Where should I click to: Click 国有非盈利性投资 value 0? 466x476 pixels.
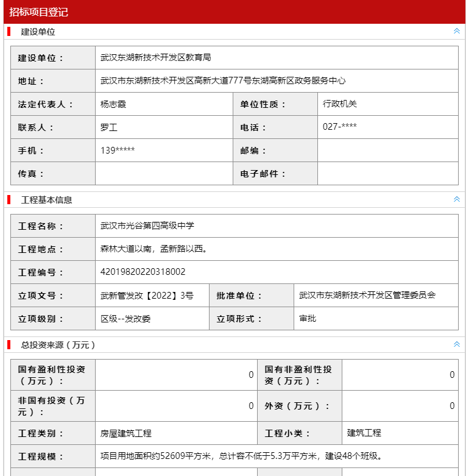tap(452, 375)
